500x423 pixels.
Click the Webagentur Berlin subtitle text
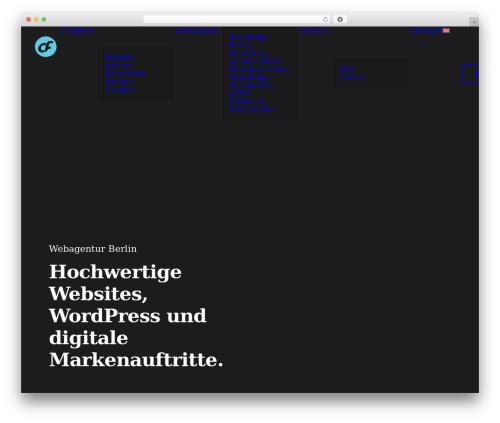(93, 249)
